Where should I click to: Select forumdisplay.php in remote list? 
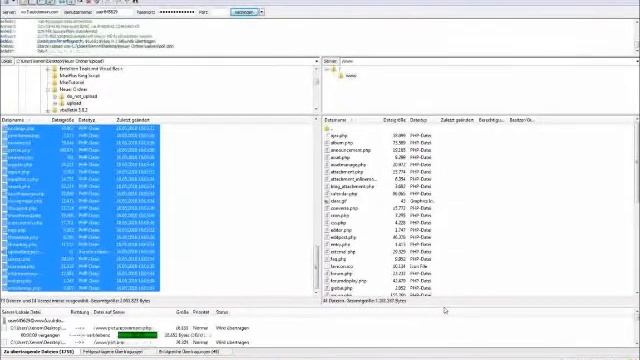tap(349, 281)
